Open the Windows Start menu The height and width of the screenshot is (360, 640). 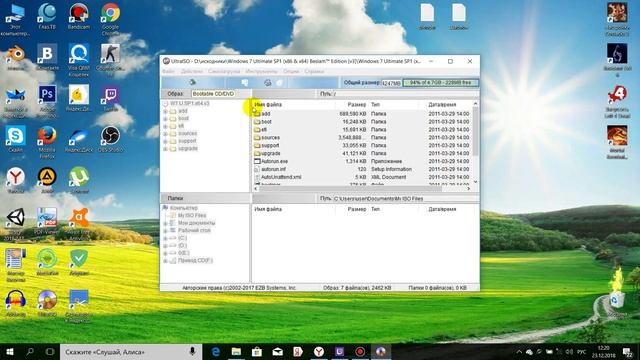coord(10,352)
